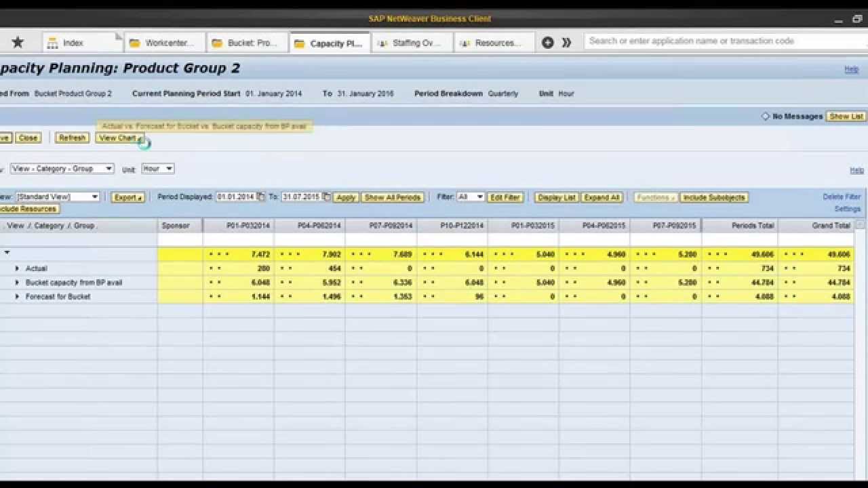Open the Unit Hour dropdown
This screenshot has height=488, width=868.
pyautogui.click(x=169, y=169)
